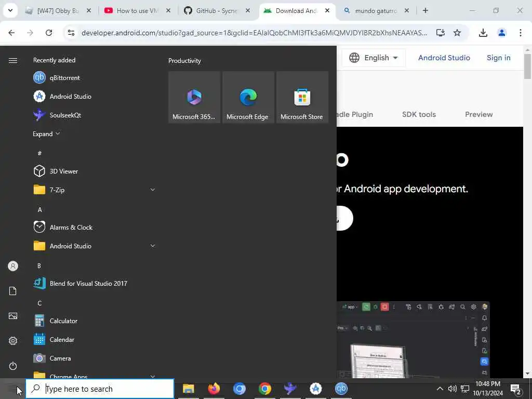
Task: Reload the current page
Action: pos(49,33)
